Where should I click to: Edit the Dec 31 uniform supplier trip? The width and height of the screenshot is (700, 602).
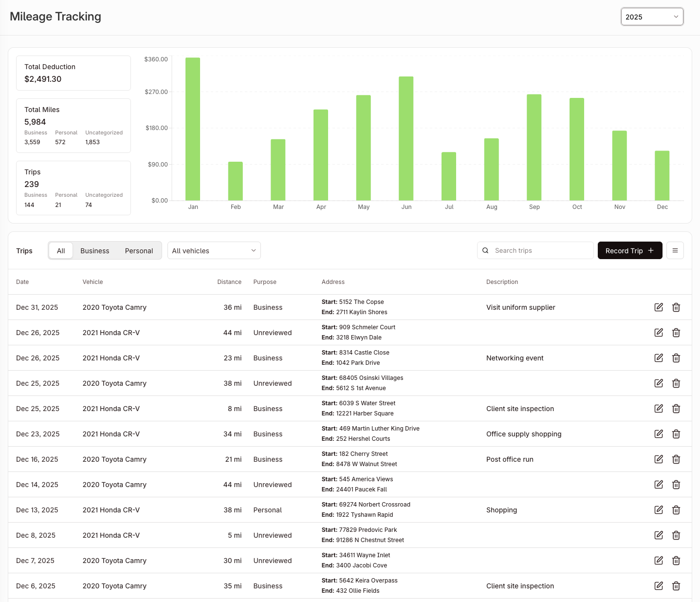click(659, 307)
